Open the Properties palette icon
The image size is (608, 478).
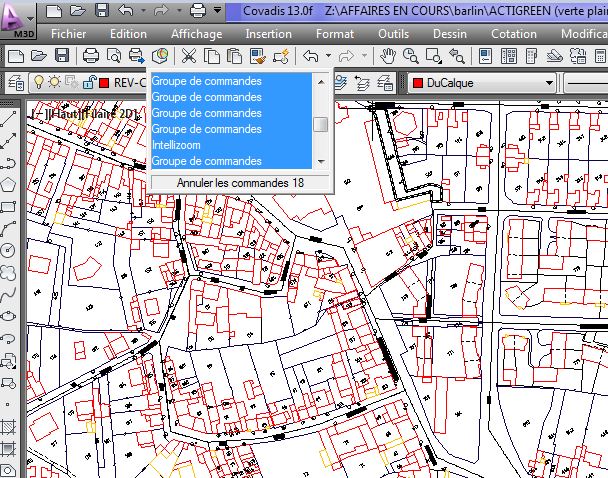point(485,56)
